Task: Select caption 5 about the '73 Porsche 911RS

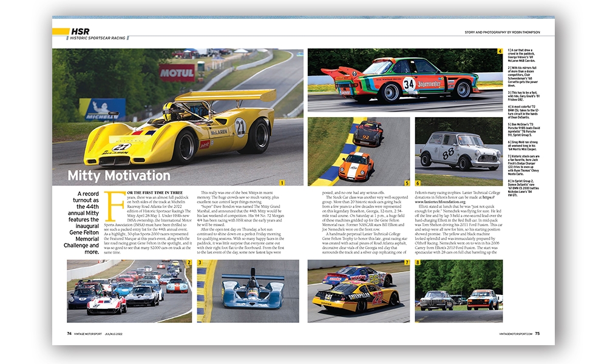Action: 523,130
